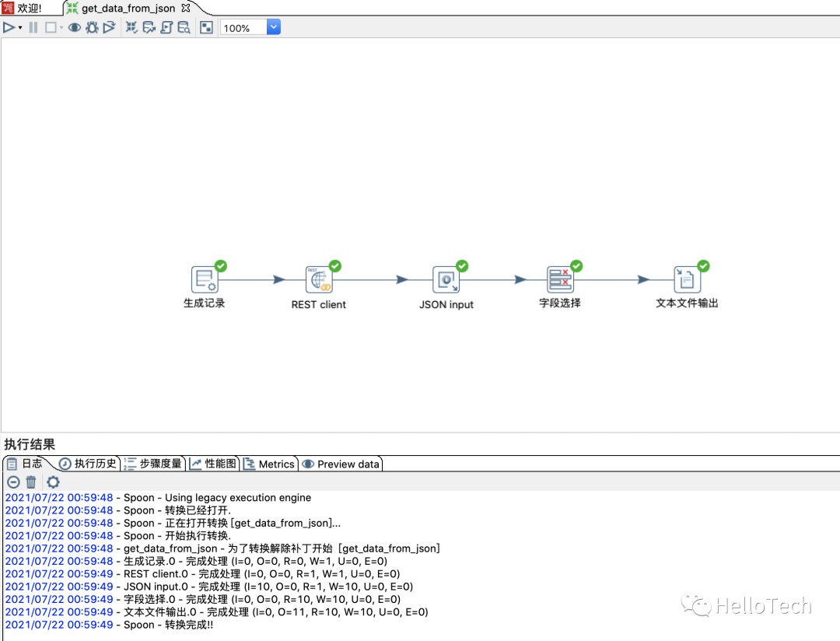Click log line 'Spoon - 开始执行转换.'
This screenshot has height=641, width=840.
click(118, 535)
